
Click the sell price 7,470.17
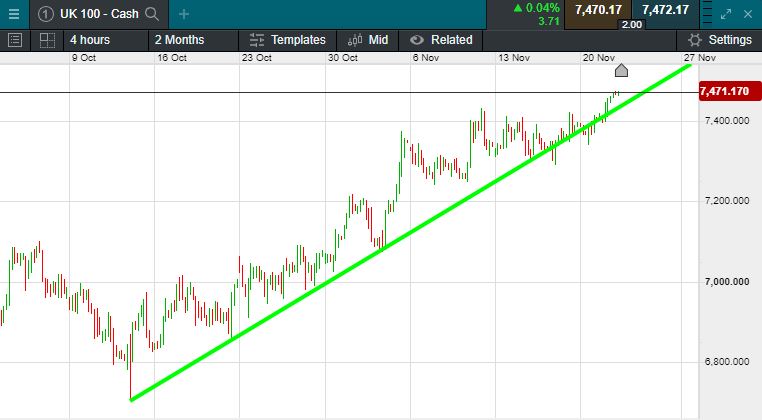pyautogui.click(x=598, y=10)
